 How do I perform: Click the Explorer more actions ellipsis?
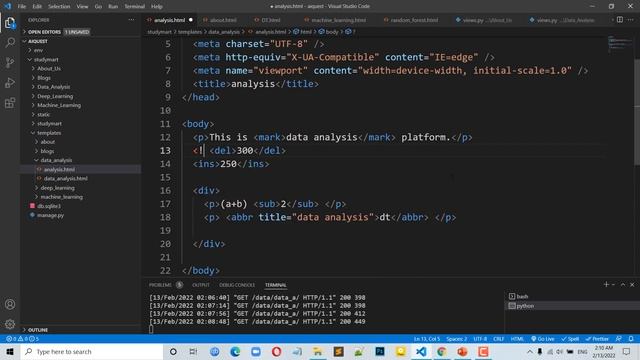point(131,20)
